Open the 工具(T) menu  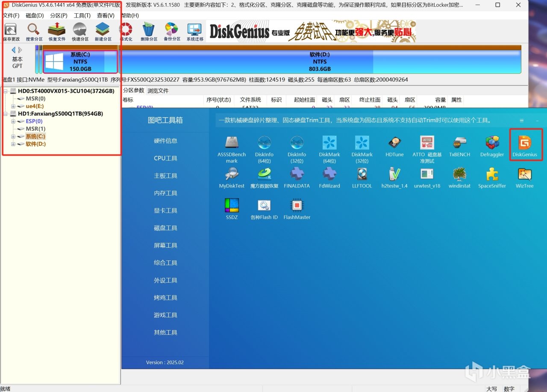click(x=82, y=15)
